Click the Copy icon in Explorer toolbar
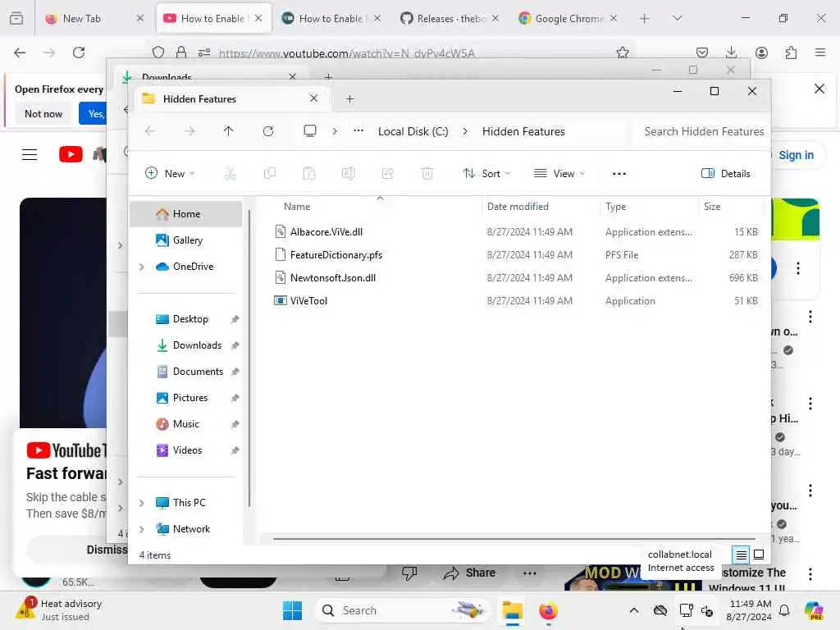This screenshot has height=630, width=840. tap(270, 174)
